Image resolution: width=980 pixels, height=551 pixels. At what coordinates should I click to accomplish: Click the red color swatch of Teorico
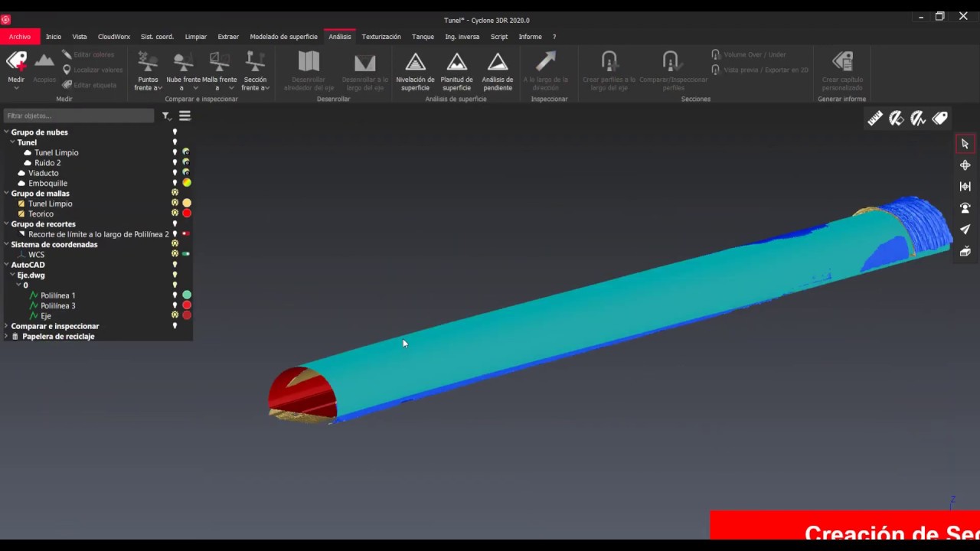(187, 214)
